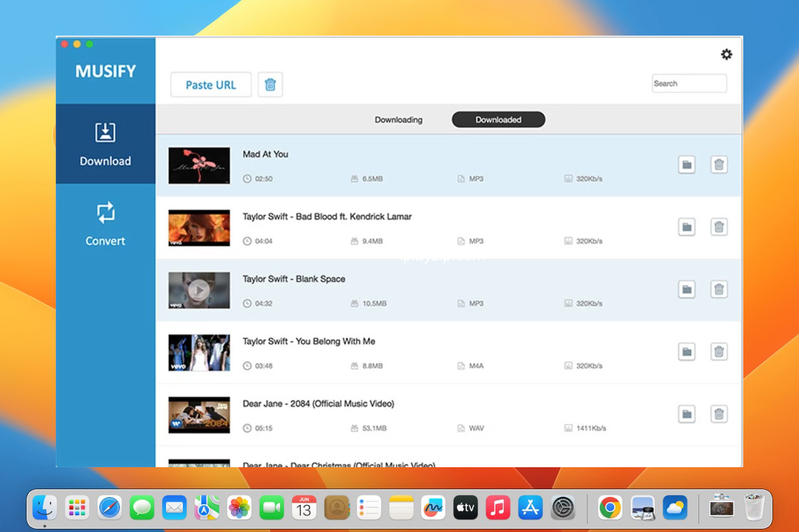Launch Music app from the Dock

click(498, 507)
